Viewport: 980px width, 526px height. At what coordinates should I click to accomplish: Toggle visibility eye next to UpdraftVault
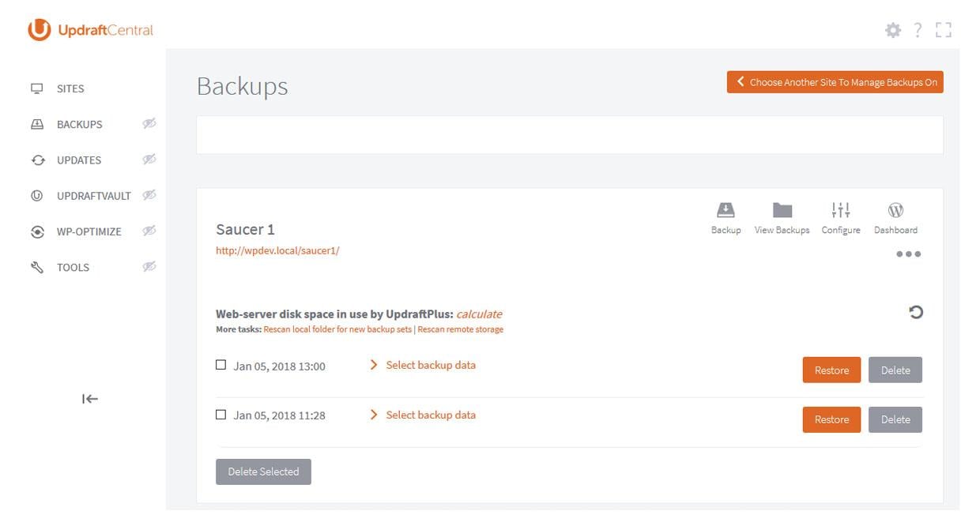click(x=149, y=194)
